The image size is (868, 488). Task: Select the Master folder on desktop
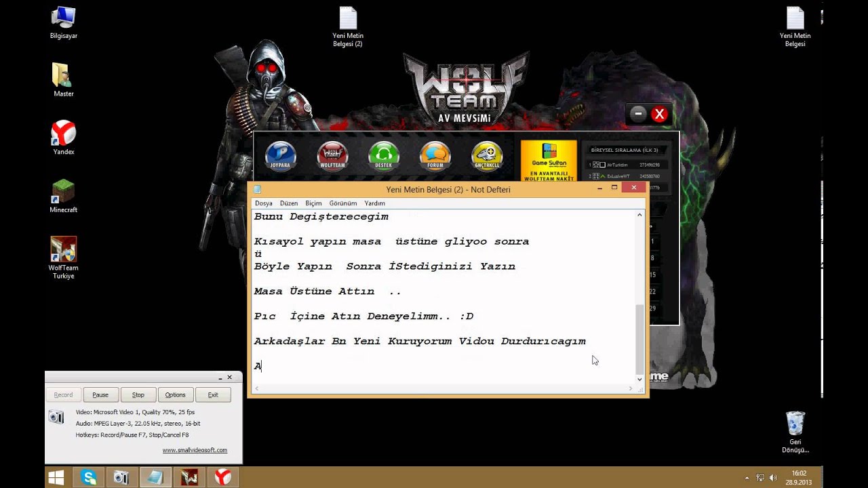[64, 80]
